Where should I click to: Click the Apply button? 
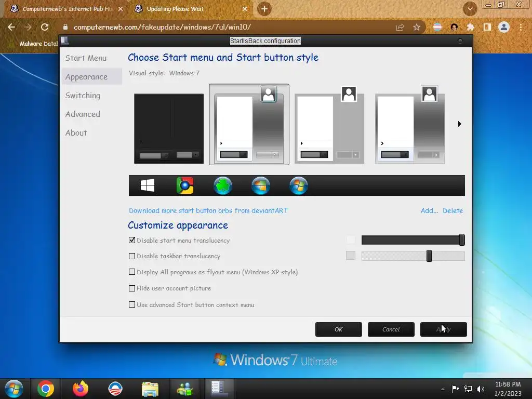point(444,329)
